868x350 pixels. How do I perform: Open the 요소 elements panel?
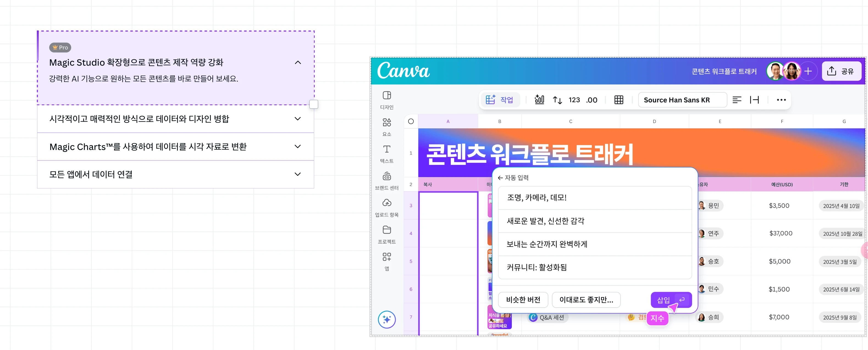click(387, 127)
